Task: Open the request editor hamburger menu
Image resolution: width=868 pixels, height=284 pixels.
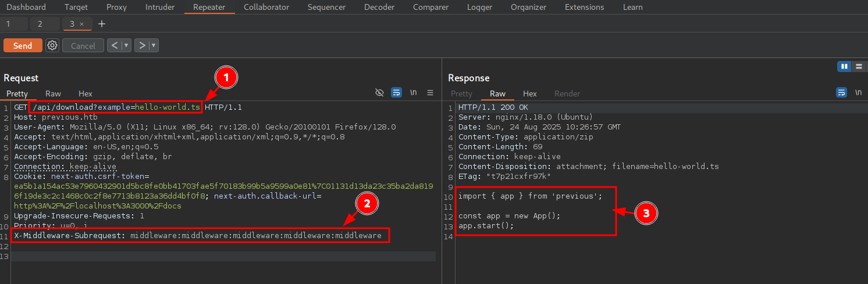Action: pos(431,93)
